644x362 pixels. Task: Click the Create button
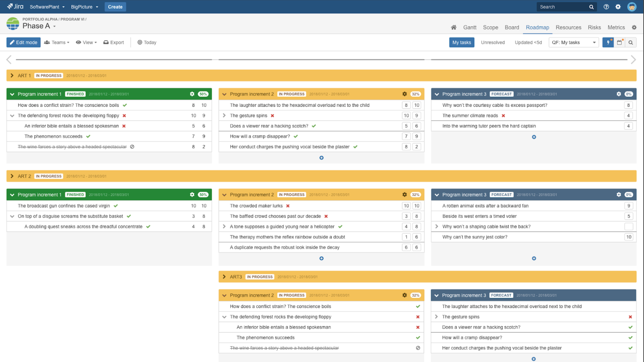[x=115, y=7]
